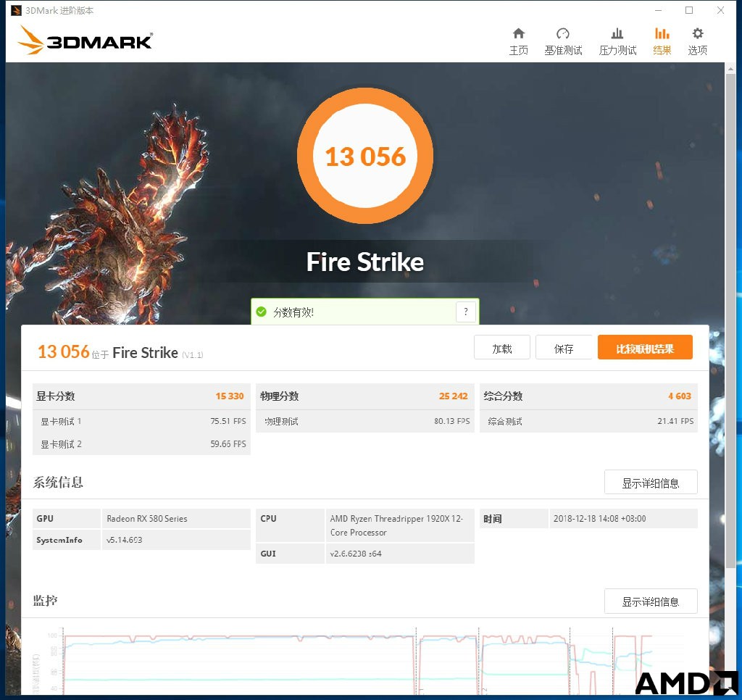This screenshot has height=700, width=742.
Task: Close the 3DMark window
Action: tap(720, 10)
